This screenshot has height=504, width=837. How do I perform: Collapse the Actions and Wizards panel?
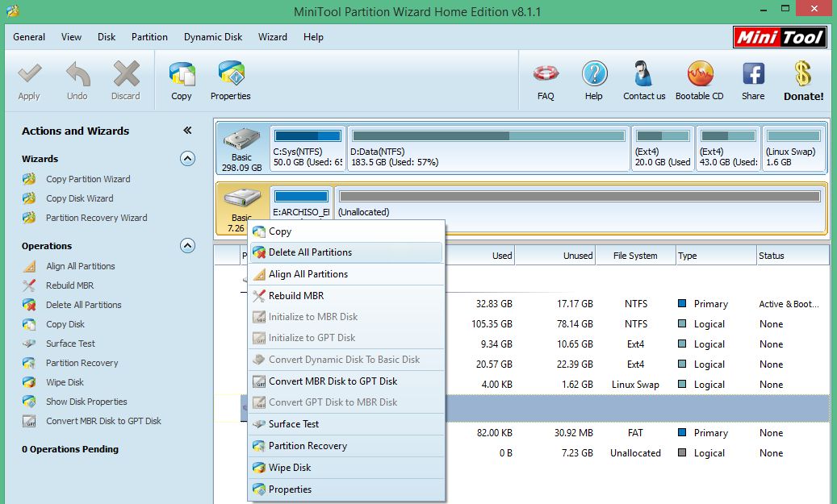(187, 131)
